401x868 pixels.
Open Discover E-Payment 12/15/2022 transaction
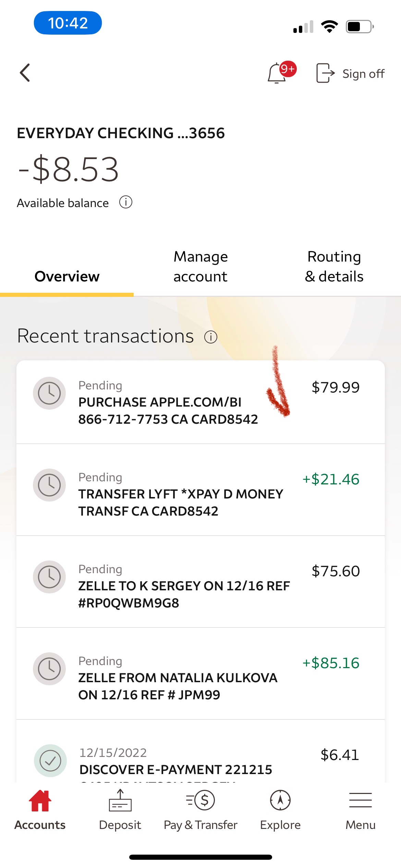[200, 751]
